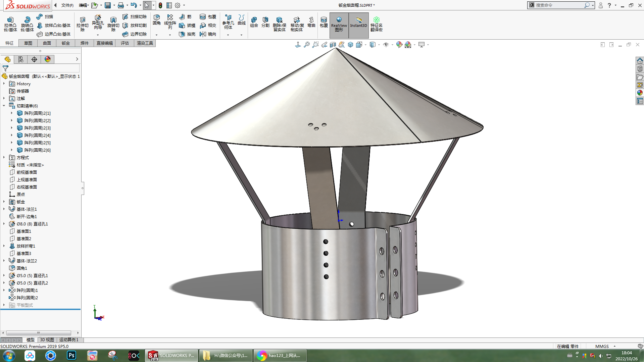
Task: Choose the 筋 rib tool
Action: pyautogui.click(x=185, y=16)
